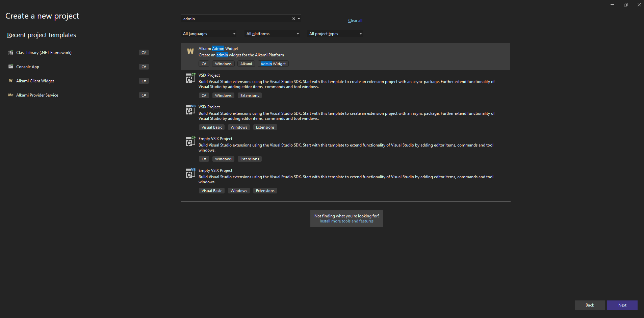Click the Console App recent template icon
Image resolution: width=644 pixels, height=318 pixels.
coord(11,67)
